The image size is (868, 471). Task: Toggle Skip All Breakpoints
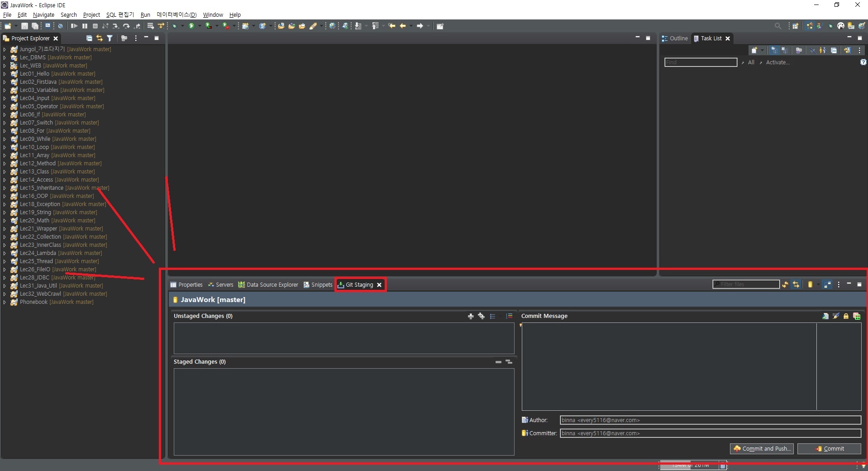tap(60, 26)
